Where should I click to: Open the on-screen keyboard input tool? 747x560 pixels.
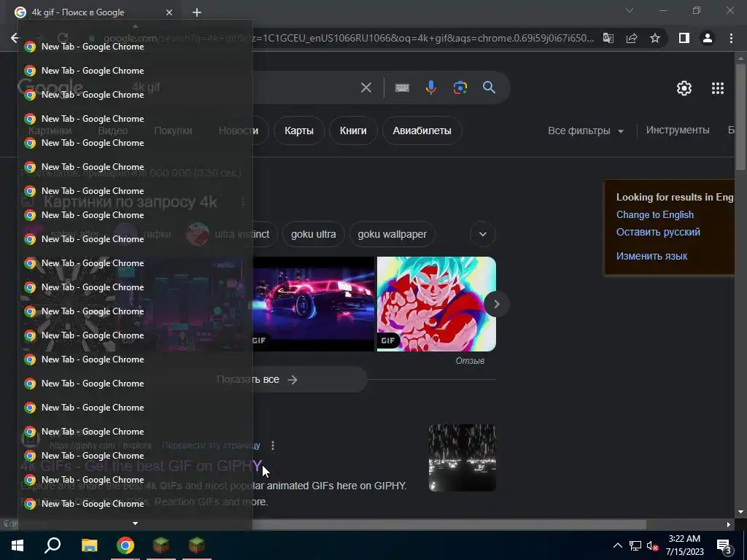402,87
